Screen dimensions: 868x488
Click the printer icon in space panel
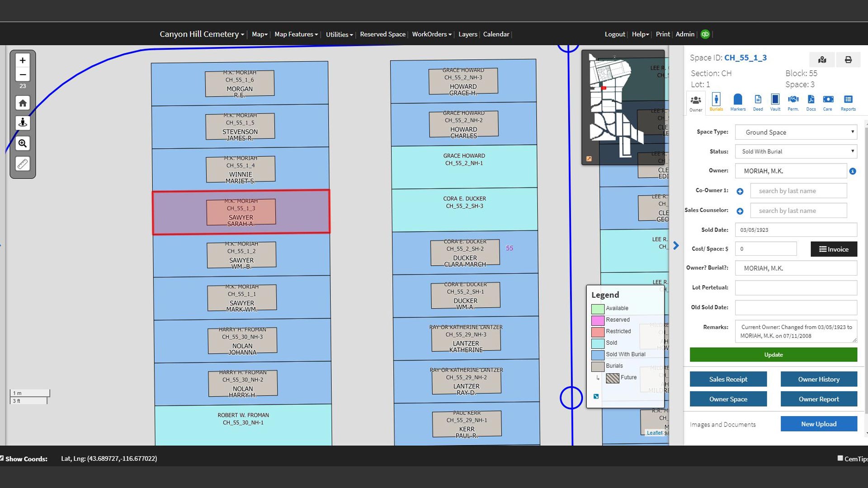848,60
